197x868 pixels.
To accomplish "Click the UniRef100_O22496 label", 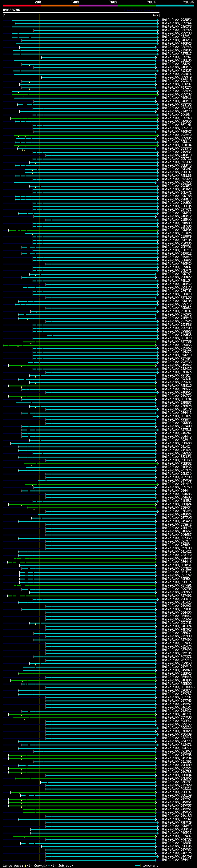I will tap(177, 91).
